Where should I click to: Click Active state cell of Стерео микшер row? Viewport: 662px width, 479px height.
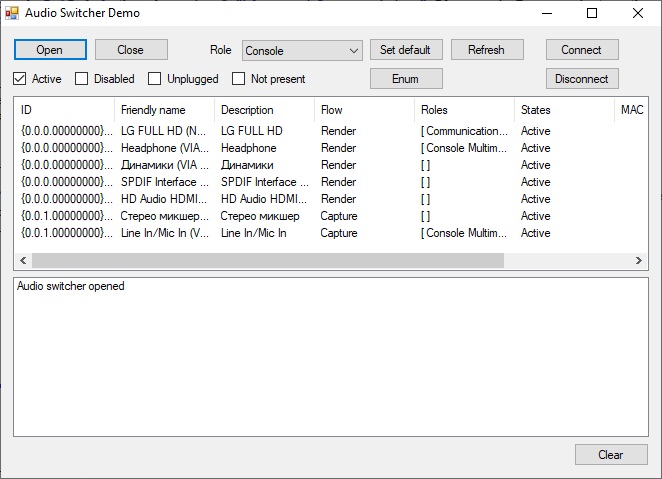pos(535,216)
